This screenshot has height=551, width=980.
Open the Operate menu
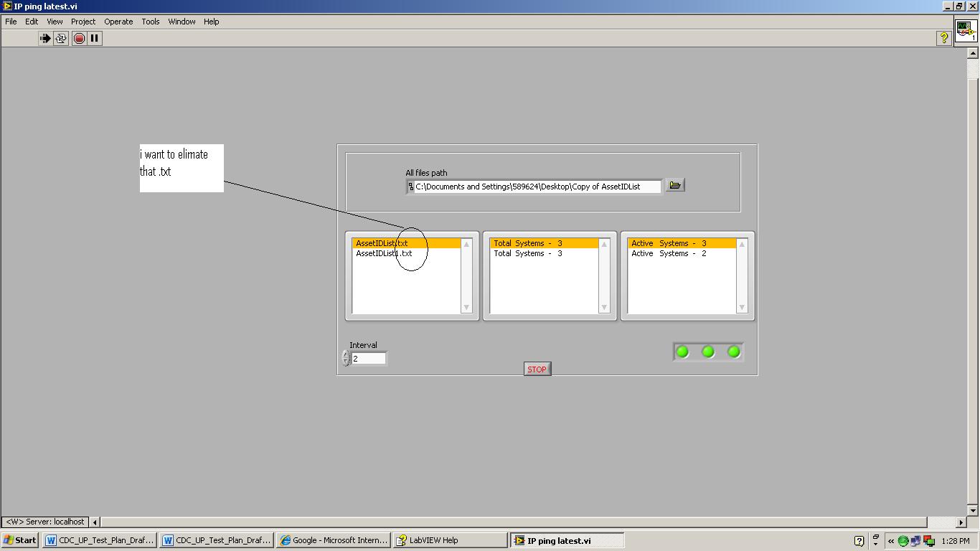[x=118, y=22]
